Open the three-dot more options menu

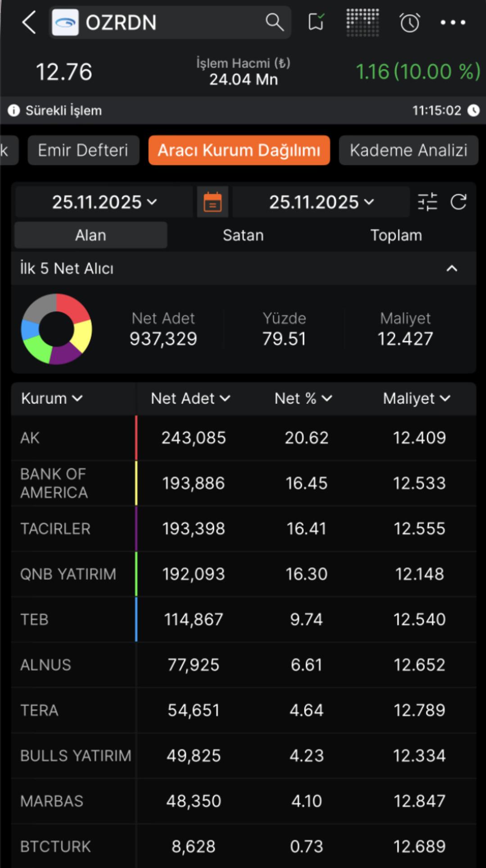pyautogui.click(x=453, y=22)
